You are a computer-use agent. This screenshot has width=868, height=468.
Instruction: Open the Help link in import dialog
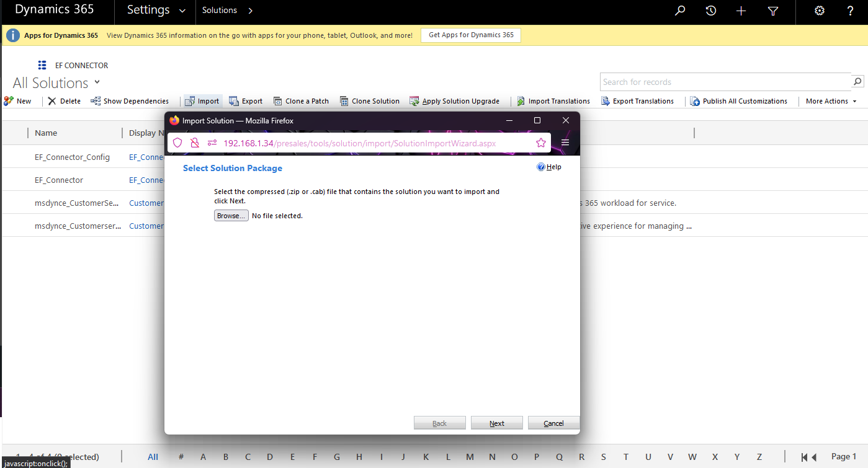point(550,167)
